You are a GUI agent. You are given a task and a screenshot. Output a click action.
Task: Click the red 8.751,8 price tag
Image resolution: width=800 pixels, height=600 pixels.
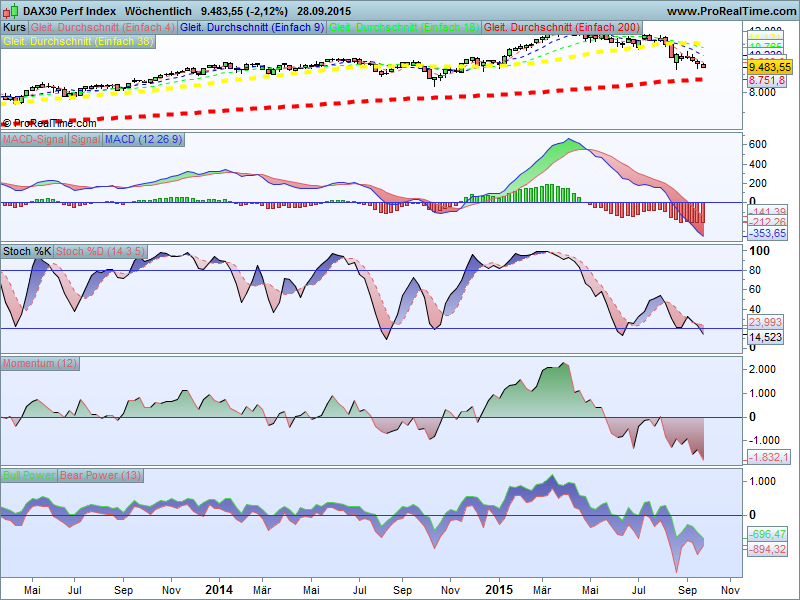767,80
